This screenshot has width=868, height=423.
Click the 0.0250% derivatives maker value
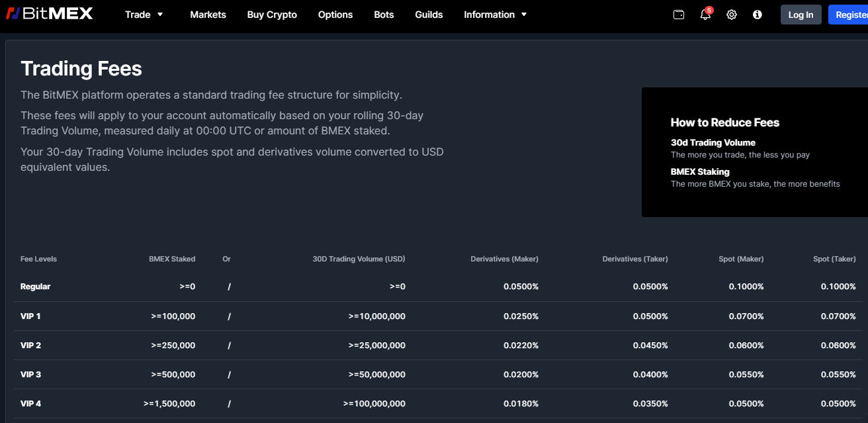(521, 316)
